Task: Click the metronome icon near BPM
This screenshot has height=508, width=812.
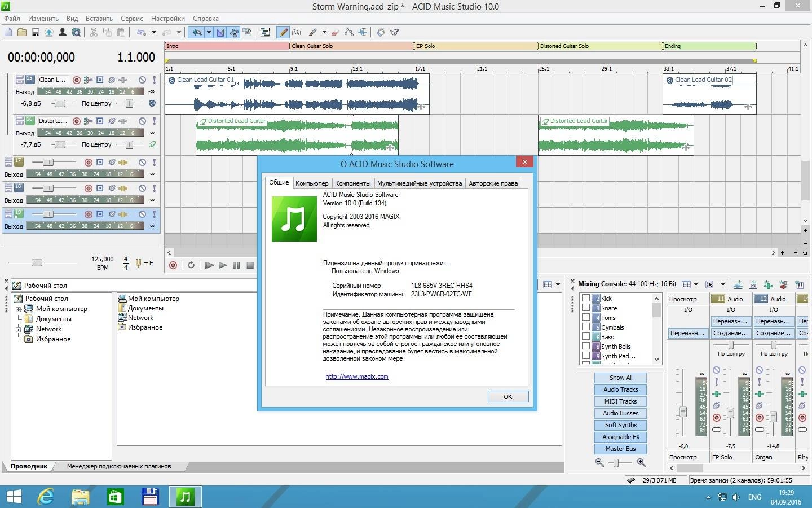Action: click(139, 263)
